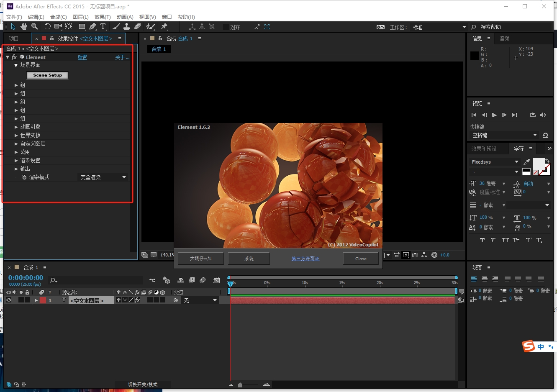Select the Hand tool
The width and height of the screenshot is (557, 392).
(24, 27)
